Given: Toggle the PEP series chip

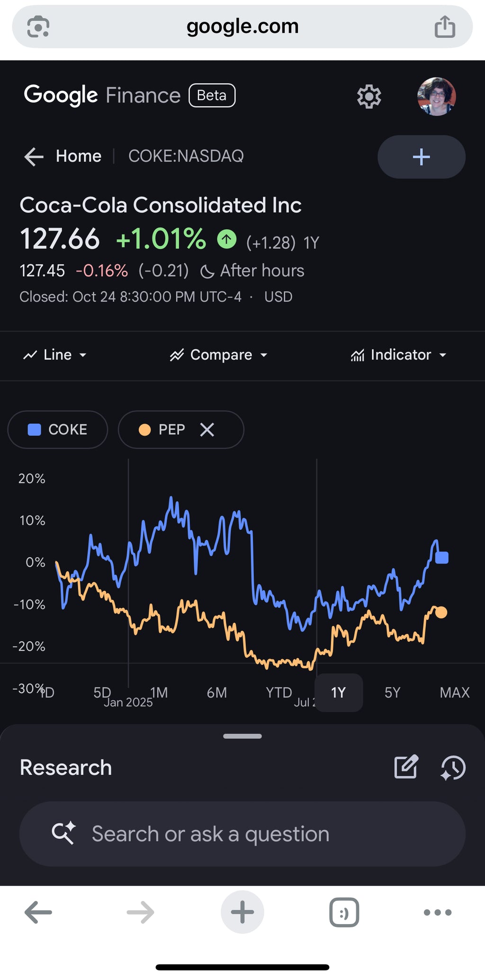Looking at the screenshot, I should click(x=163, y=430).
